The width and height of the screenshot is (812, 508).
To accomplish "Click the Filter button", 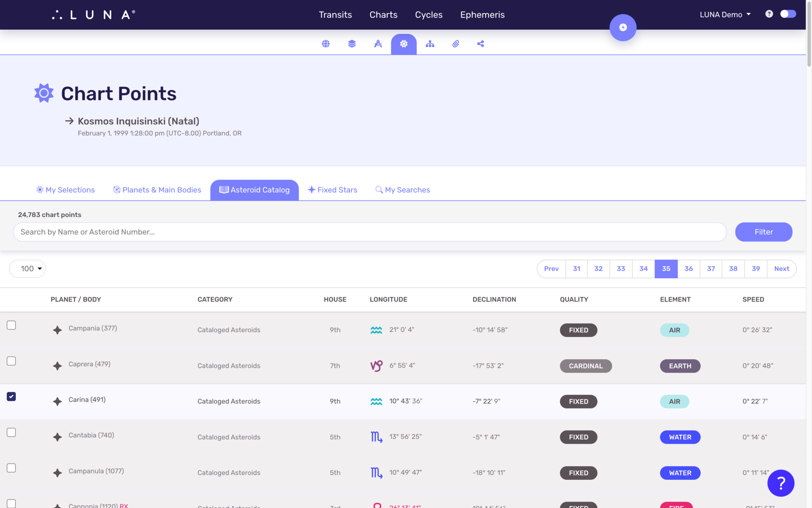I will tap(763, 232).
